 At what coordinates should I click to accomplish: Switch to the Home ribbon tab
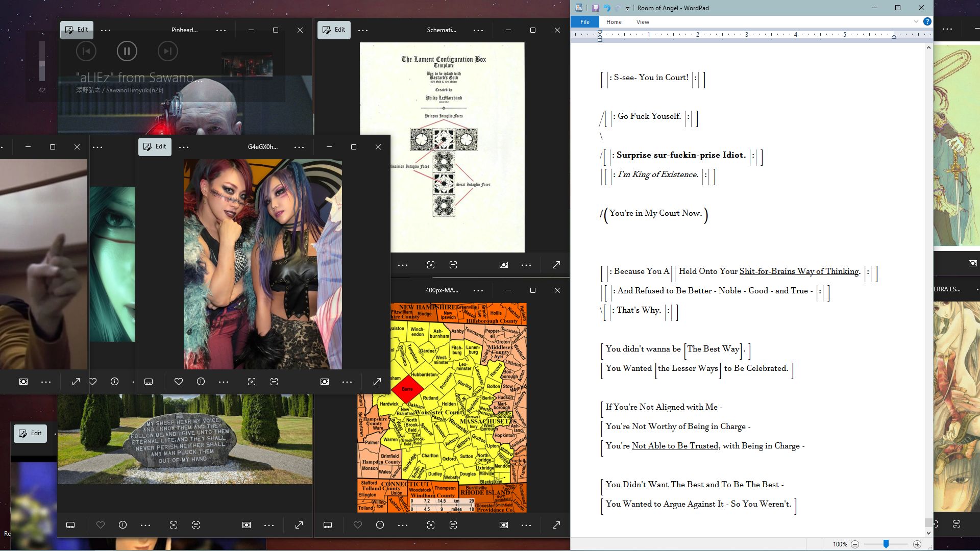[614, 22]
